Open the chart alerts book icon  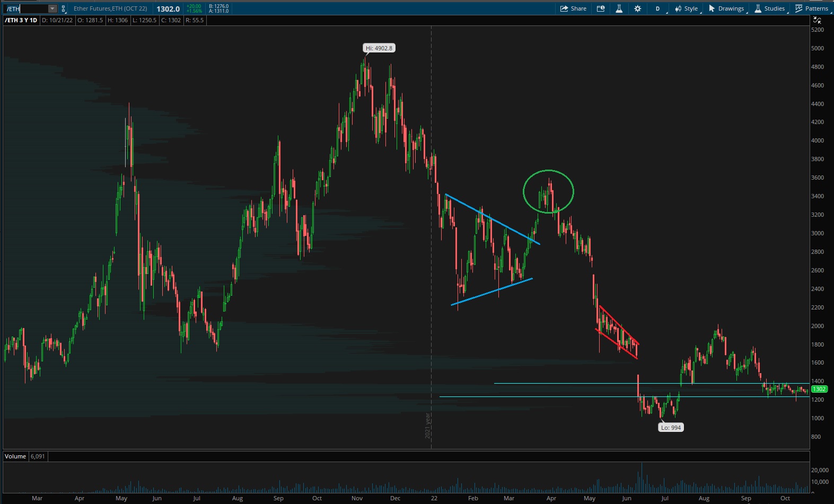tap(601, 8)
